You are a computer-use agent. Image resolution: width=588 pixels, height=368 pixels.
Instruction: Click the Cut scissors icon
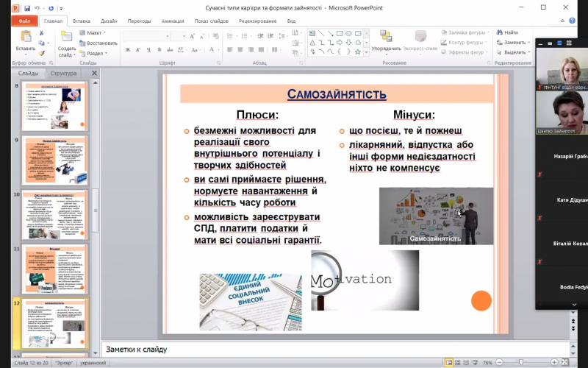tap(41, 33)
